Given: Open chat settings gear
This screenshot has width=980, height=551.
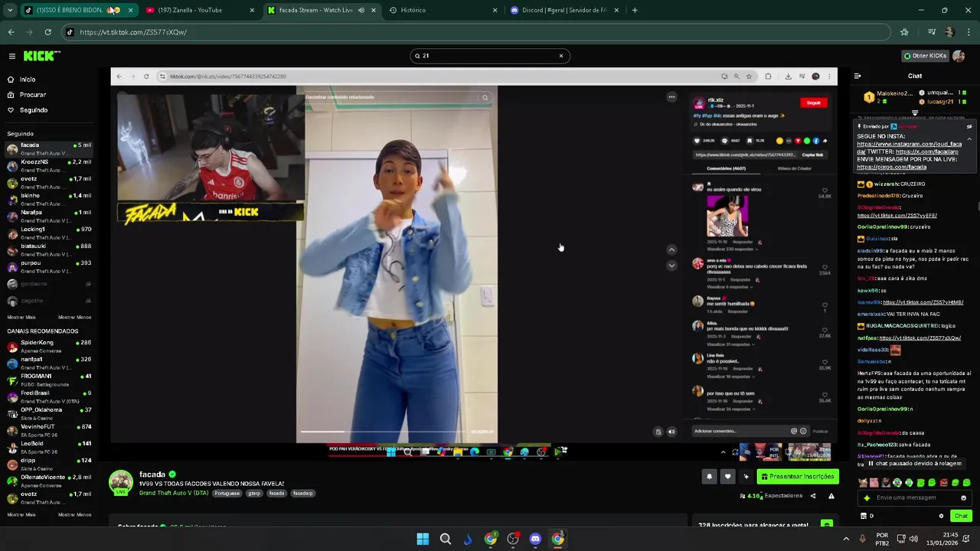Looking at the screenshot, I should tap(941, 516).
